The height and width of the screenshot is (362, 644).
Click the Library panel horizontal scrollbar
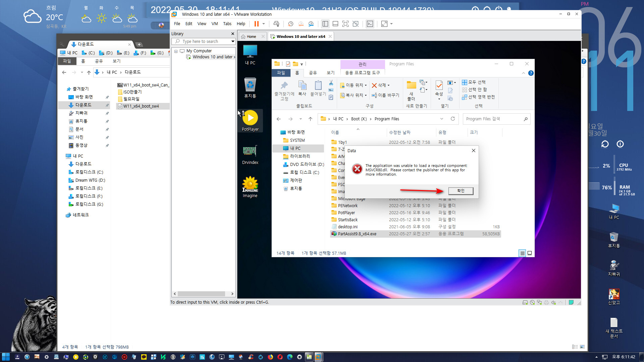[x=201, y=294]
